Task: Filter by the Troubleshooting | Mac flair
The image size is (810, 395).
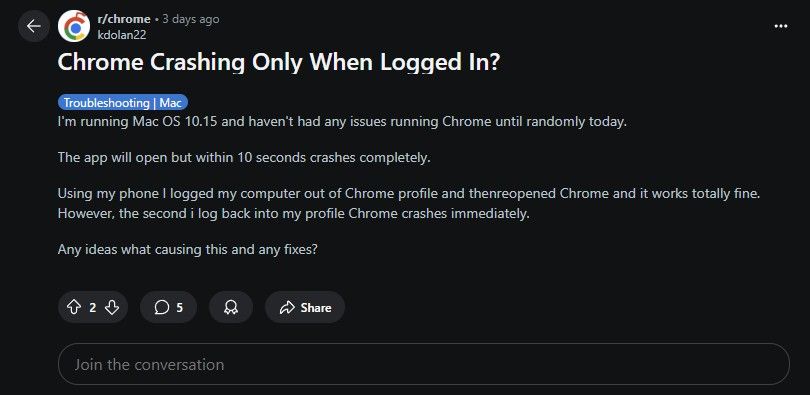Action: pos(123,102)
